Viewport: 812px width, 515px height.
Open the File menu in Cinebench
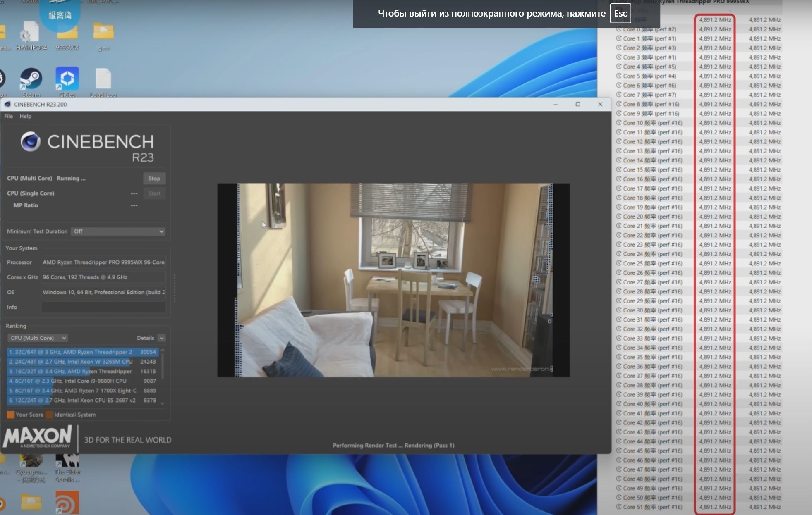coord(8,116)
